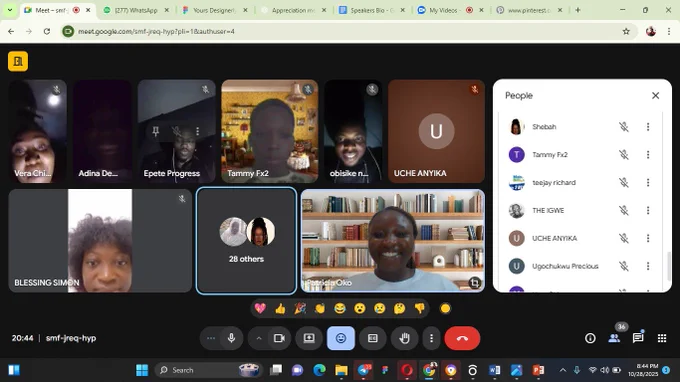Viewport: 680px width, 382px height.
Task: Switch to WhatsApp browser tab
Action: pyautogui.click(x=136, y=10)
